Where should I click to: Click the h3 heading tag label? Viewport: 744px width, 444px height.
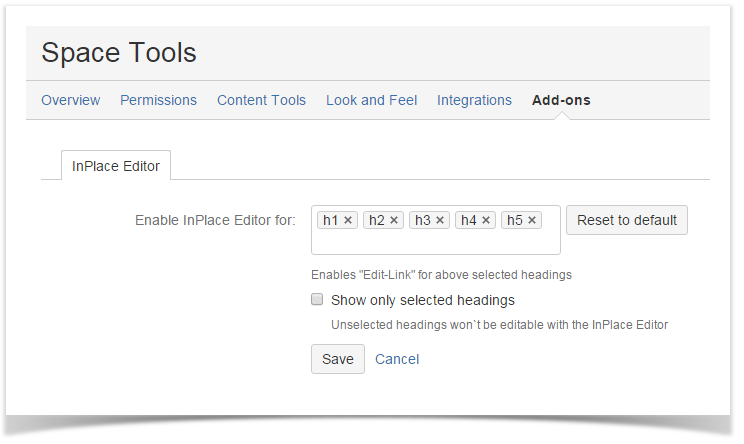pyautogui.click(x=422, y=220)
